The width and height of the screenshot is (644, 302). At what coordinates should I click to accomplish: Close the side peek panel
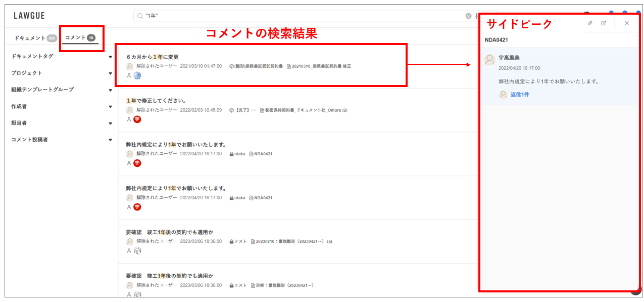click(x=626, y=23)
